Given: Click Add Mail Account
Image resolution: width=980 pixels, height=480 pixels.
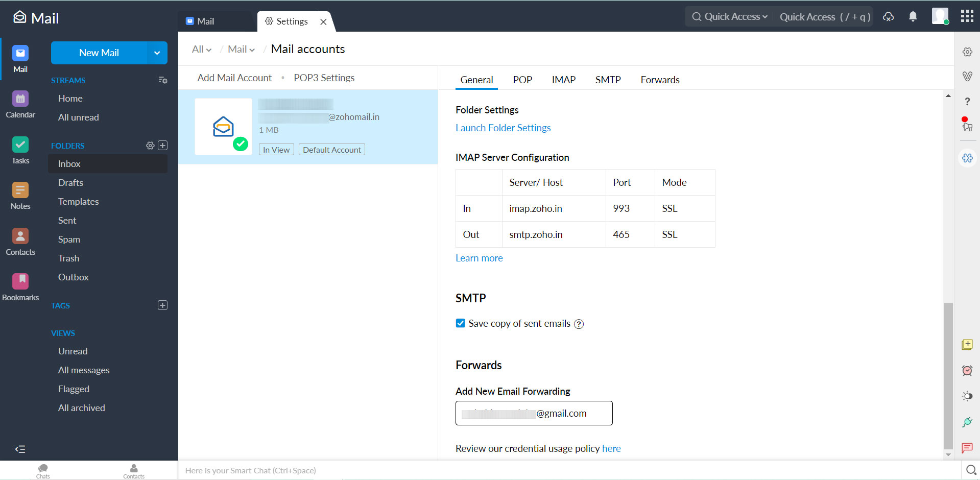Looking at the screenshot, I should point(234,78).
